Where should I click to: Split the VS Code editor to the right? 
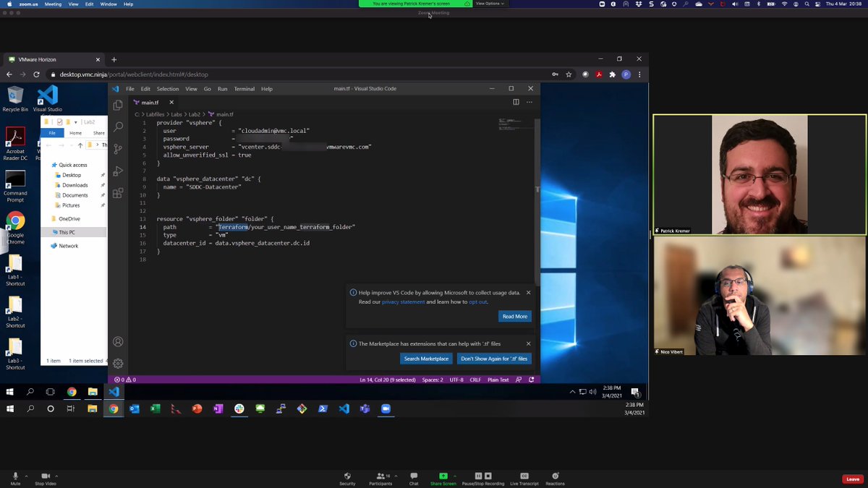pyautogui.click(x=516, y=102)
